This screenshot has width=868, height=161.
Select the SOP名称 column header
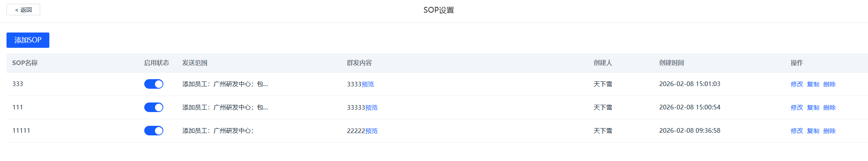(25, 63)
